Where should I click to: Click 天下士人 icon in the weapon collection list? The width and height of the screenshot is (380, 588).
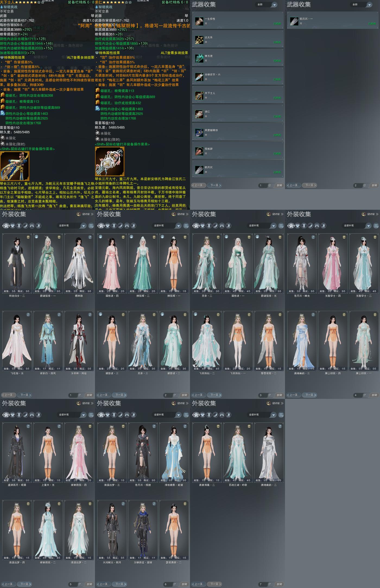tap(199, 95)
